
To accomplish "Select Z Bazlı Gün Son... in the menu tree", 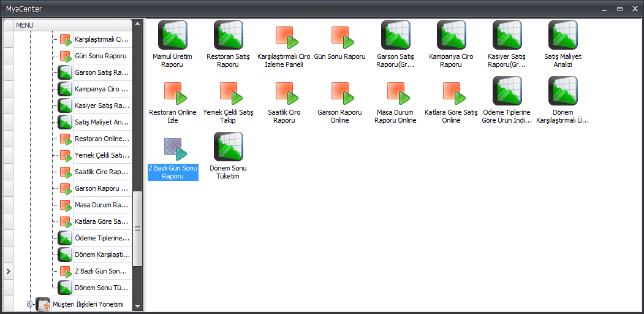I will [102, 271].
